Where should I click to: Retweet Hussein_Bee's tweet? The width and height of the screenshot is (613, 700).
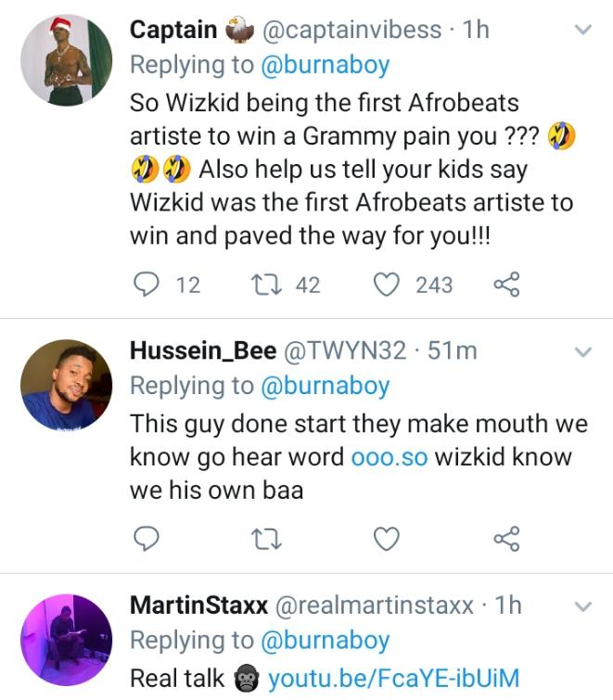point(265,538)
